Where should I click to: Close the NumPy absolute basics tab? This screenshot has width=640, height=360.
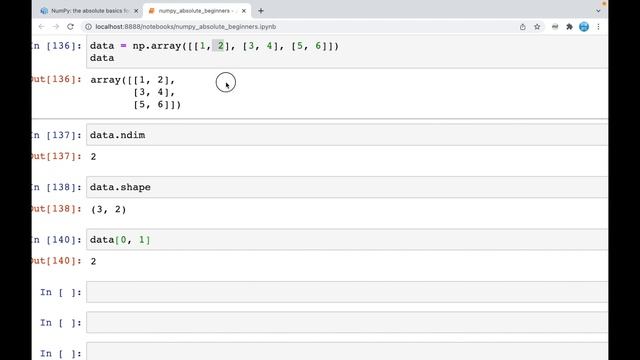pos(136,11)
